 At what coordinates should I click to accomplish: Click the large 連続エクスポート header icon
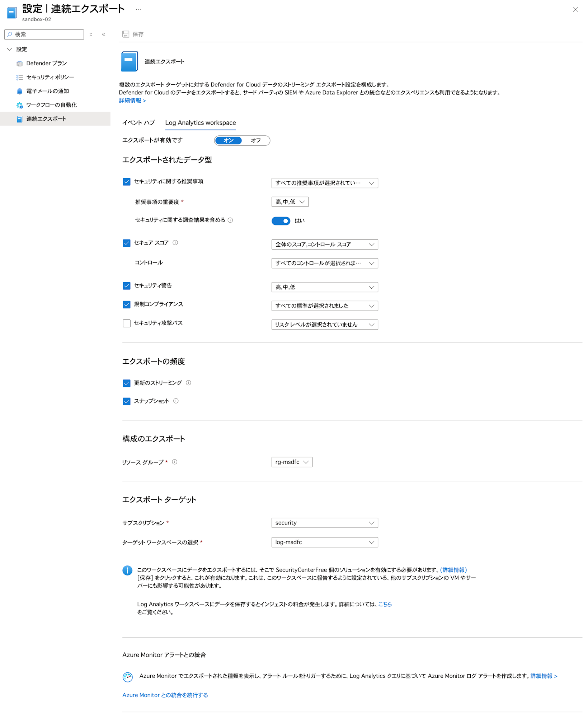[x=130, y=62]
